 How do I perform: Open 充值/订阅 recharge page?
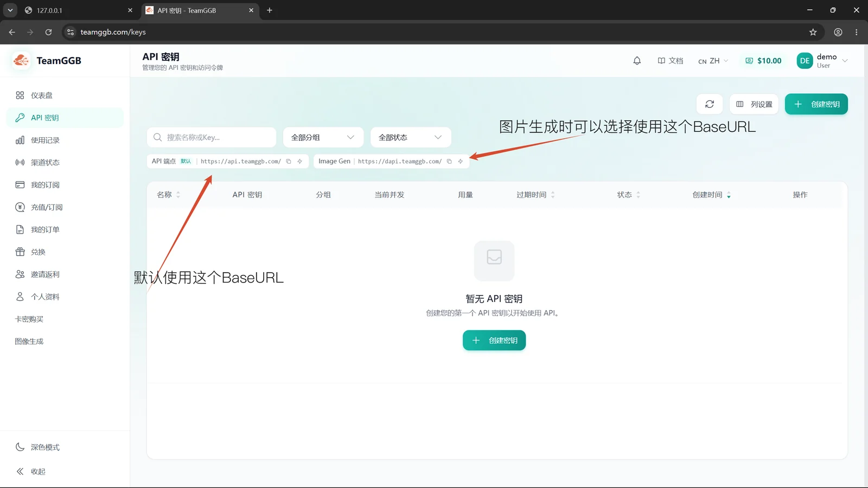click(65, 207)
